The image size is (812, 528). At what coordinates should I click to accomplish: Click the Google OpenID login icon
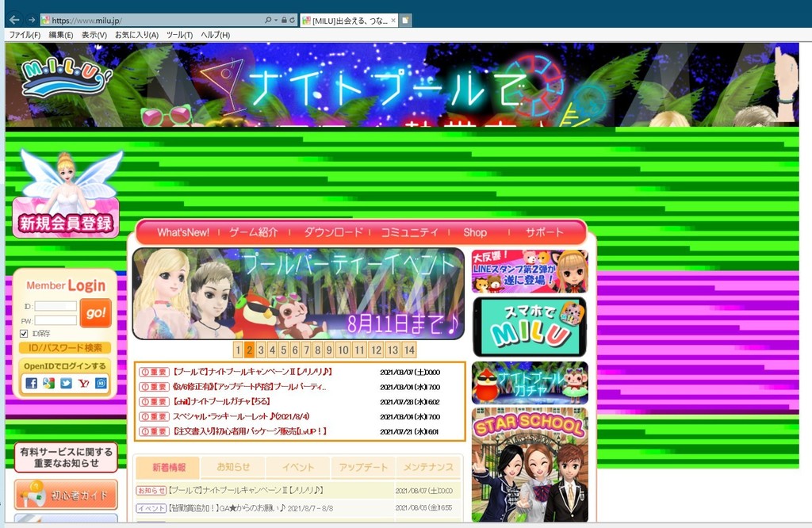pyautogui.click(x=49, y=383)
